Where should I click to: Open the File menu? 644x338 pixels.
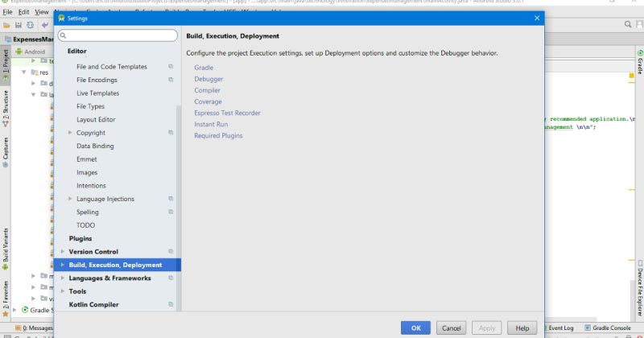(x=7, y=12)
